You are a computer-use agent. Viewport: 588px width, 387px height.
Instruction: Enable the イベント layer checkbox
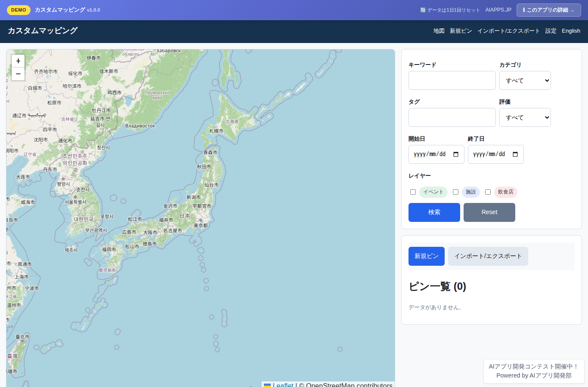point(413,192)
